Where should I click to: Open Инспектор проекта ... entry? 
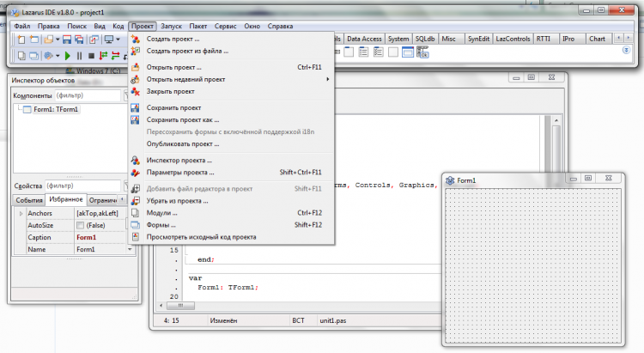pyautogui.click(x=231, y=161)
